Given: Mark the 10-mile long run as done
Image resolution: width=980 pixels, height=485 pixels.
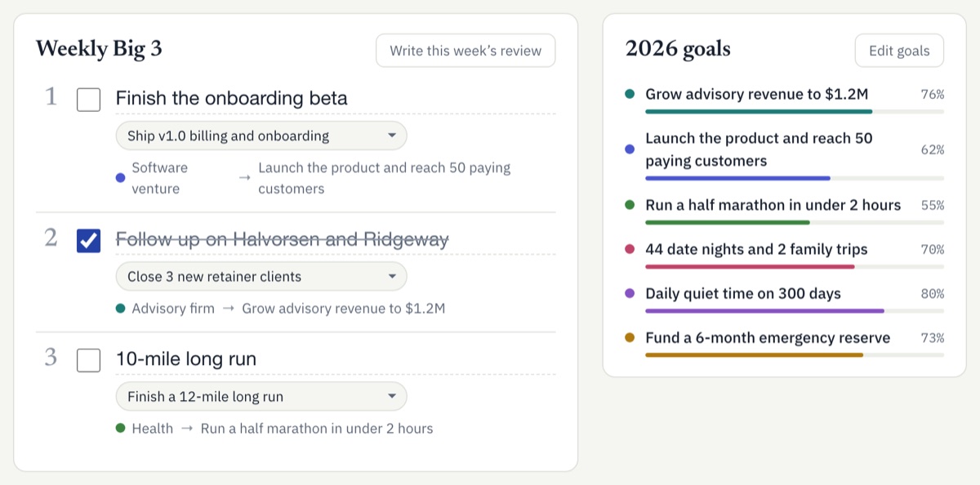Looking at the screenshot, I should pos(88,360).
